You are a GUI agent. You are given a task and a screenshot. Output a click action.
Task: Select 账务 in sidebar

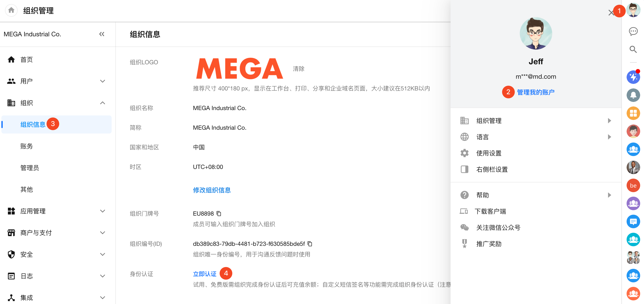coord(26,146)
